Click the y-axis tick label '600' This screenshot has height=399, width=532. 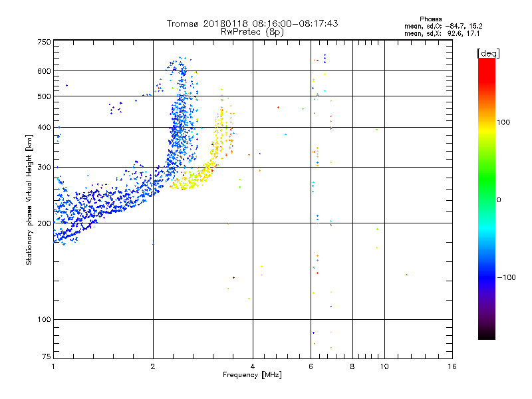click(44, 71)
